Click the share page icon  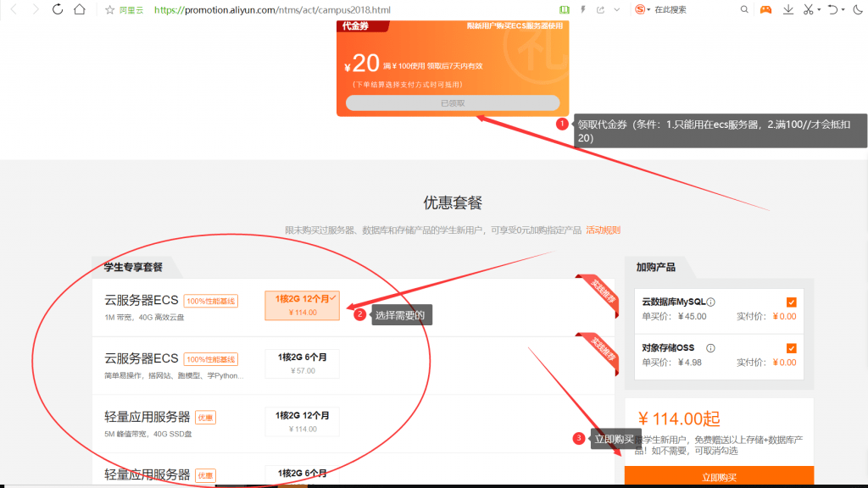[601, 9]
